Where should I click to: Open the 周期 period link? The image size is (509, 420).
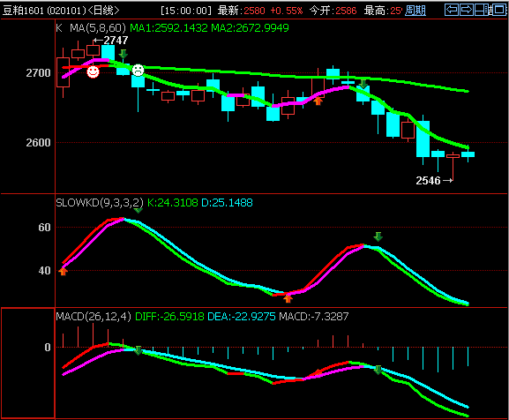pyautogui.click(x=415, y=11)
